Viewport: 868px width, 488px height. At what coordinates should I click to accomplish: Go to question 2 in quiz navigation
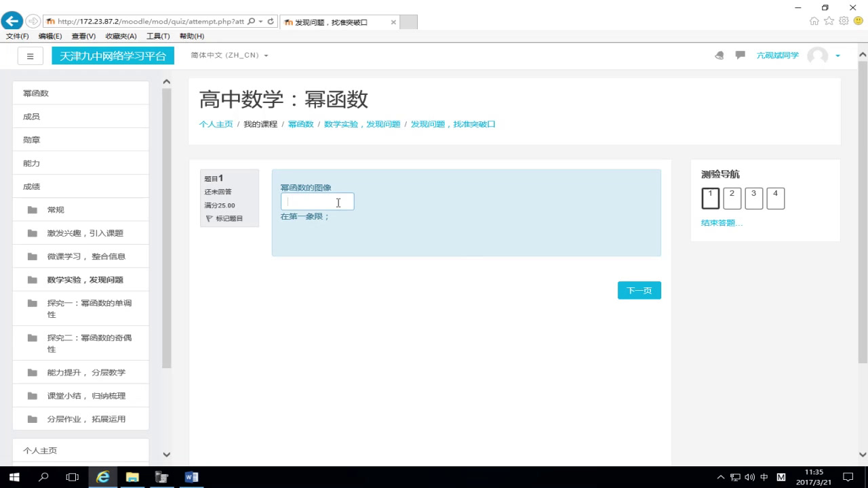[732, 198]
